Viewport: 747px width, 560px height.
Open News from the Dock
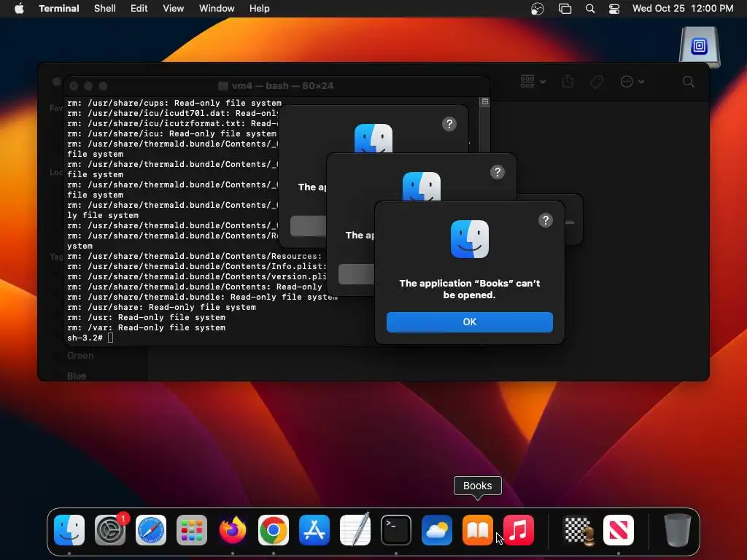tap(619, 530)
